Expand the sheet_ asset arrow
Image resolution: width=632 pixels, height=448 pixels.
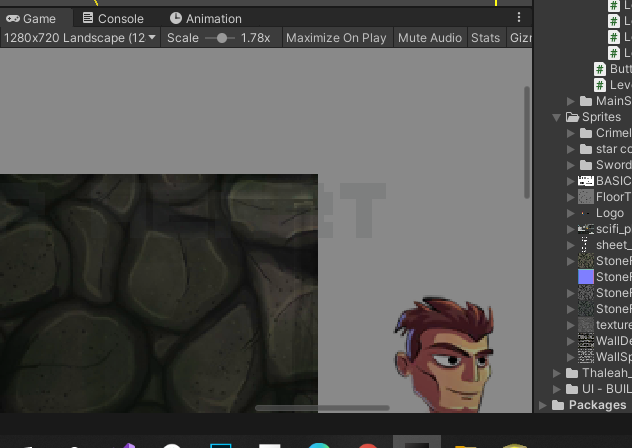(570, 245)
